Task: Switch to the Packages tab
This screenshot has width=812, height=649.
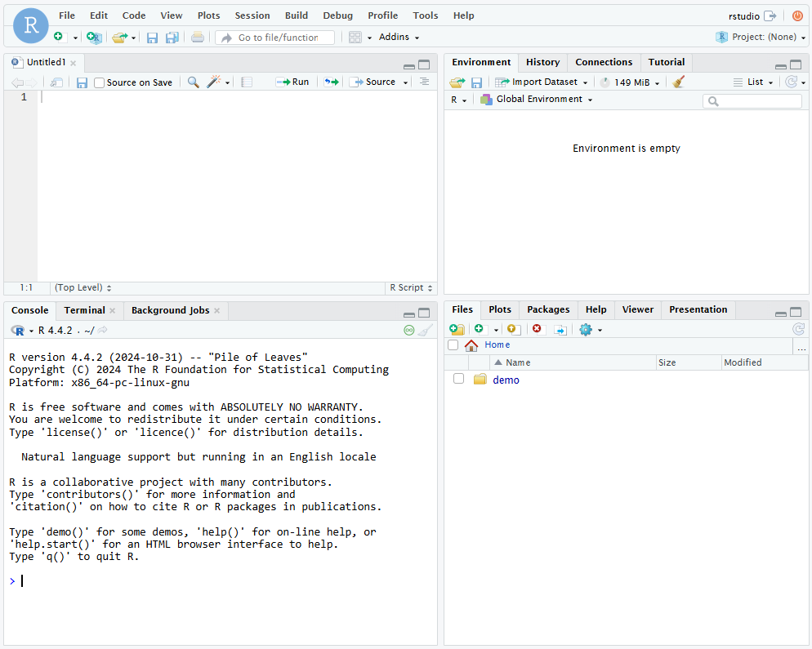Action: click(548, 309)
